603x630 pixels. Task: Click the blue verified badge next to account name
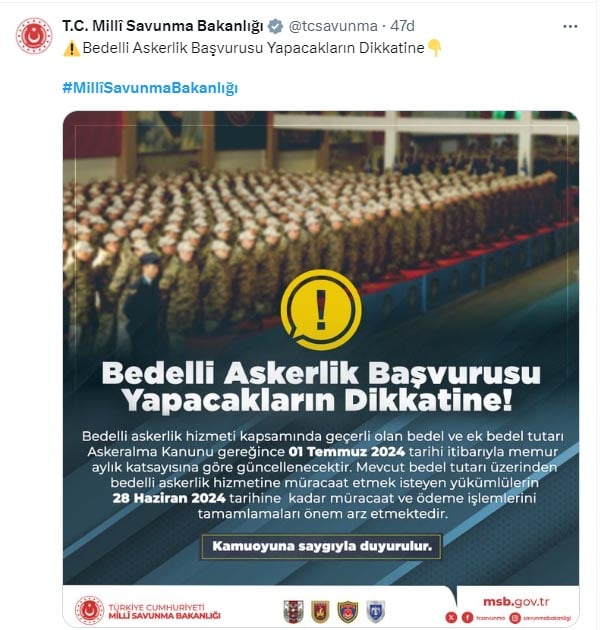coord(275,27)
